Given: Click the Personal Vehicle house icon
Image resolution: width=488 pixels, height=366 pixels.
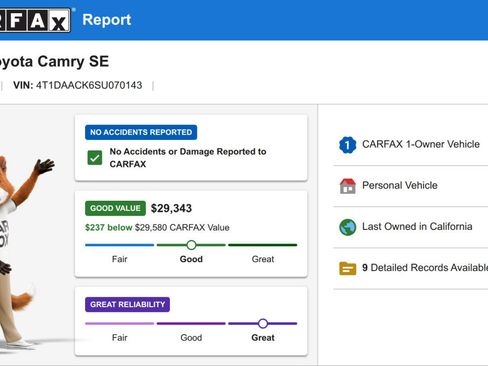Looking at the screenshot, I should [347, 186].
